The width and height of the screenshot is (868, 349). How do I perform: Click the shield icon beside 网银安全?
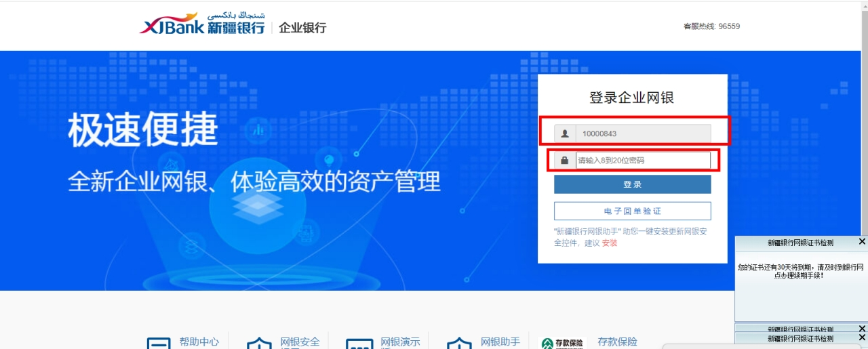pos(259,343)
